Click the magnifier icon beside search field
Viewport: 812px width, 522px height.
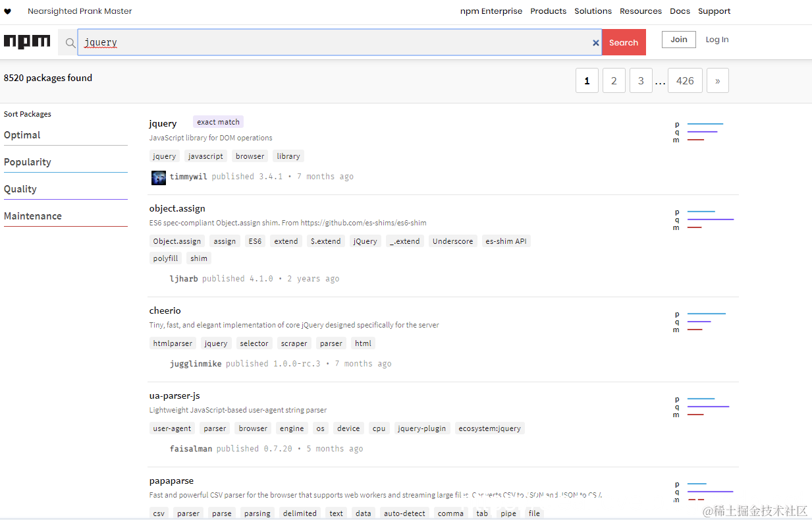pyautogui.click(x=70, y=43)
